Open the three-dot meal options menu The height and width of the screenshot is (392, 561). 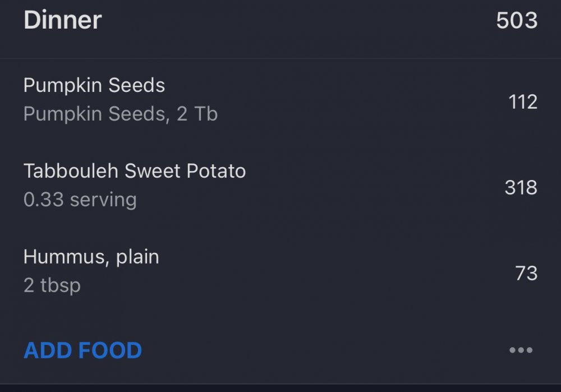point(521,351)
